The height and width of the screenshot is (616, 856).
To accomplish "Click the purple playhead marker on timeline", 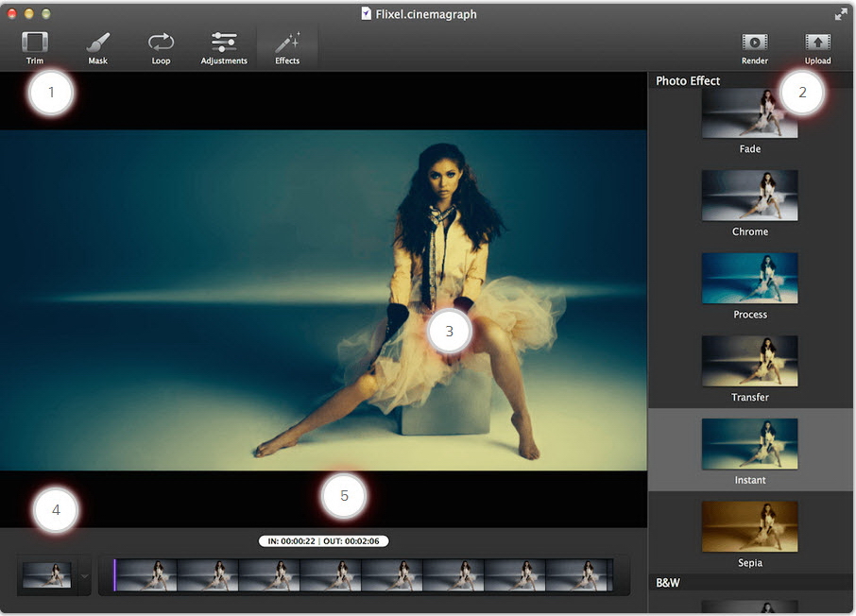I will [114, 575].
